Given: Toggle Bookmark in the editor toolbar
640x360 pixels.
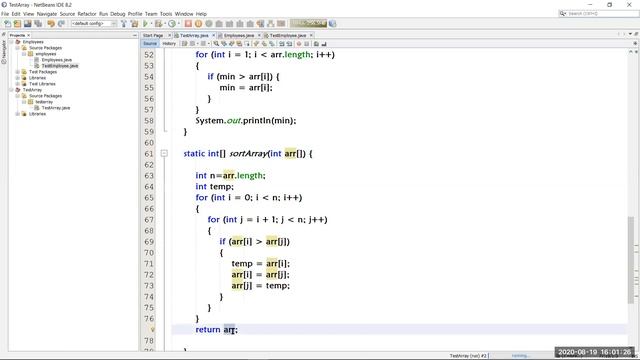Looking at the screenshot, I should [x=271, y=44].
